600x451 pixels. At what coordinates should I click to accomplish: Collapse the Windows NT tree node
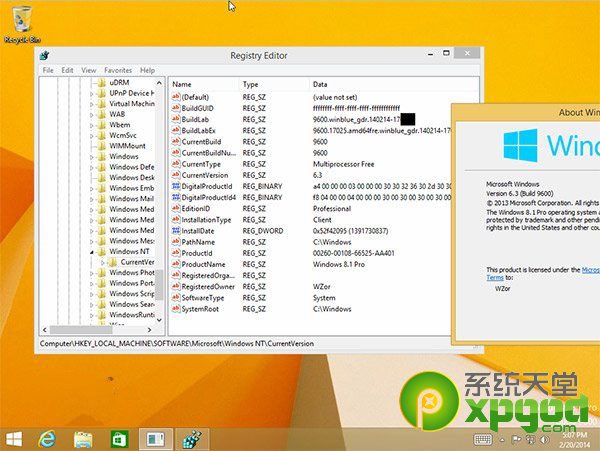click(x=91, y=252)
